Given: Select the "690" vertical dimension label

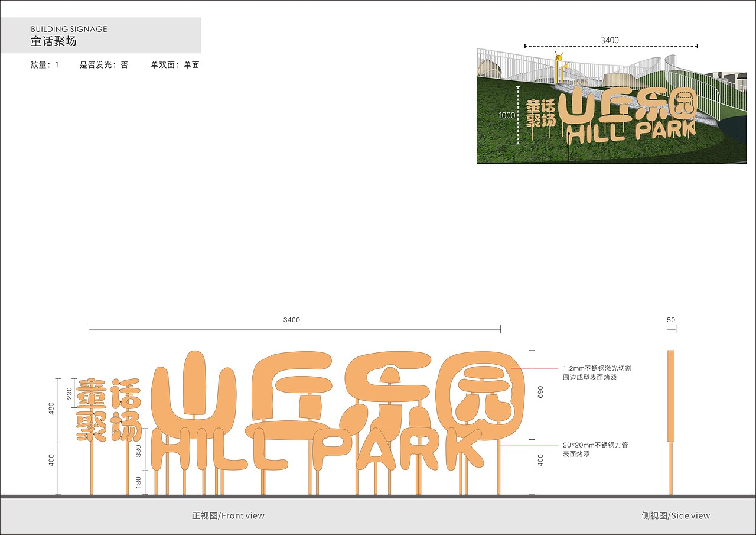Looking at the screenshot, I should 540,393.
